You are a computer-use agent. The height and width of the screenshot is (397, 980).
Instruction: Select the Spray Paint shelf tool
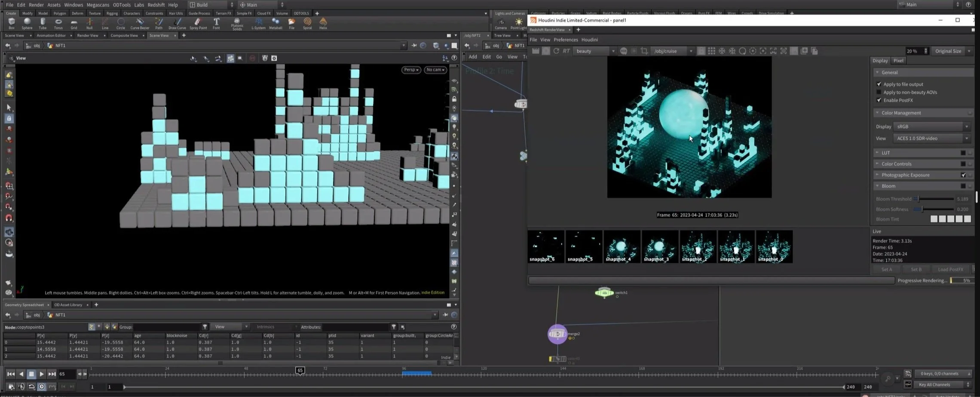click(198, 23)
